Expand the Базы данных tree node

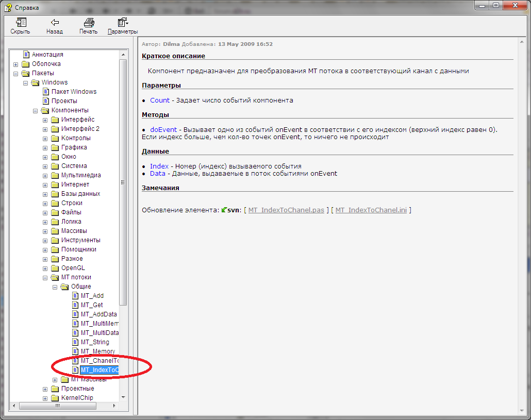point(45,194)
